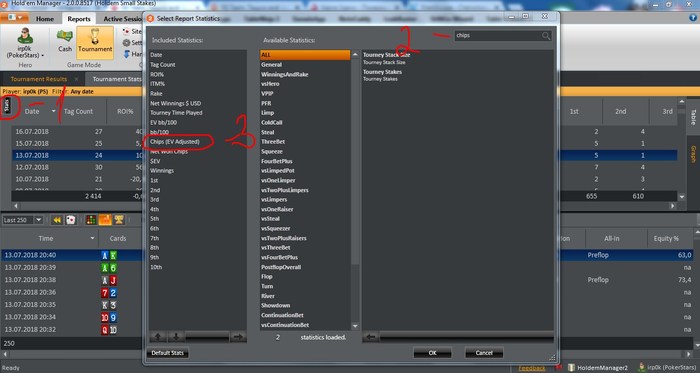Viewport: 700px width, 373px height.
Task: Click the A K hole cards on 20:40 row
Action: 109,256
